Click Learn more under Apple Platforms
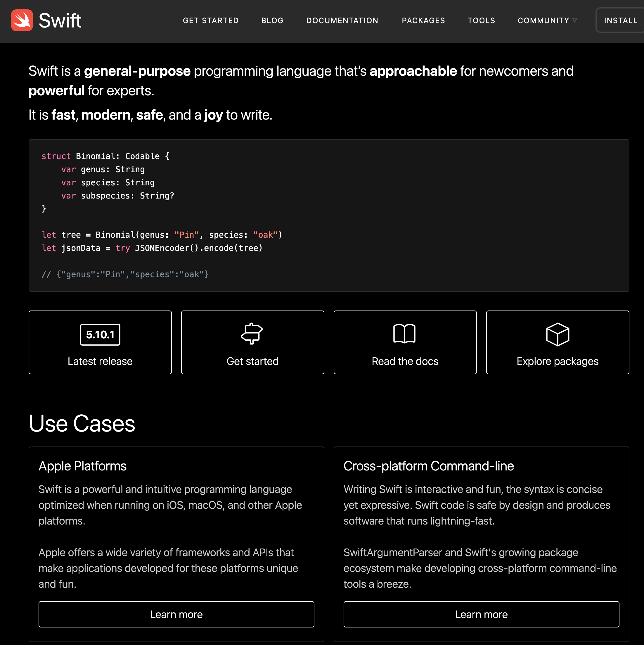The image size is (644, 645). pyautogui.click(x=176, y=614)
